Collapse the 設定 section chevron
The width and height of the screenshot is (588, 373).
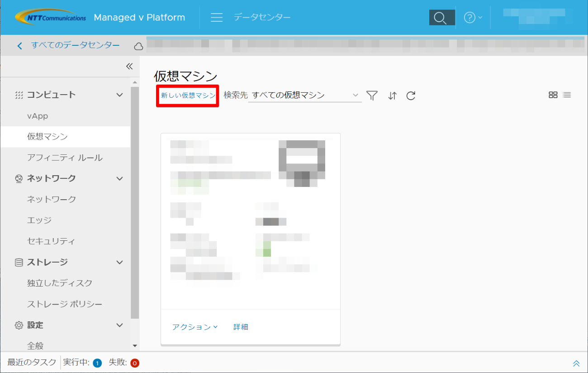(x=119, y=325)
